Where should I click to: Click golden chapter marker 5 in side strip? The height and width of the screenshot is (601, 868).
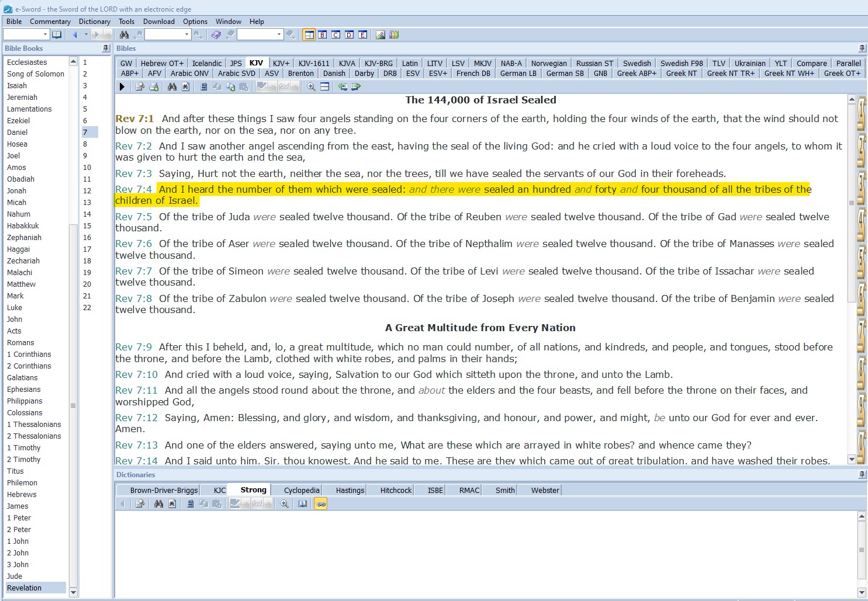861,261
